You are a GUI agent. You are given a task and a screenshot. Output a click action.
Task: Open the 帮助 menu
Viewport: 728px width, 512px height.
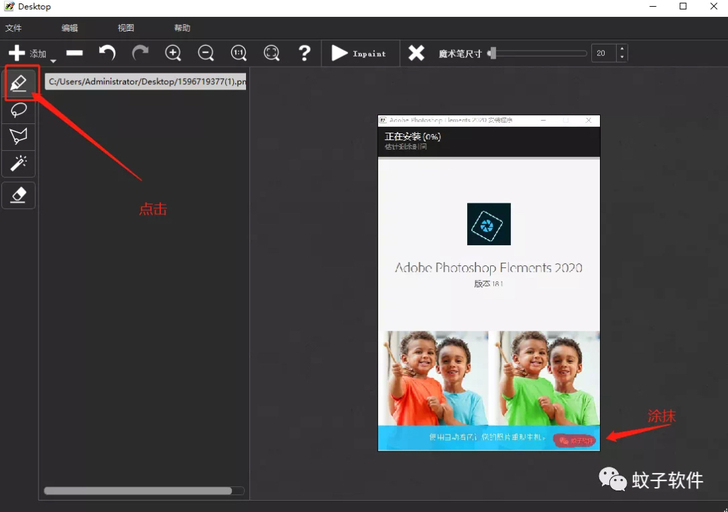[182, 28]
